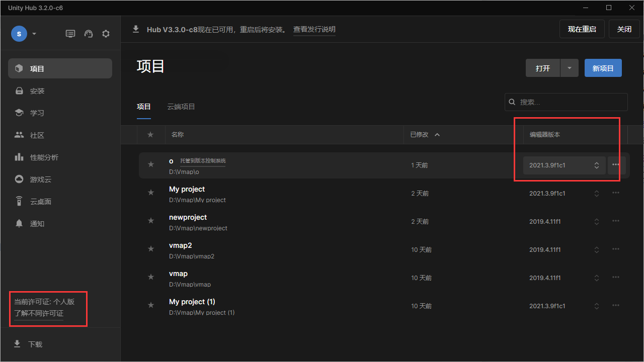Click the 新项目 button
Viewport: 644px width, 362px height.
(x=603, y=68)
